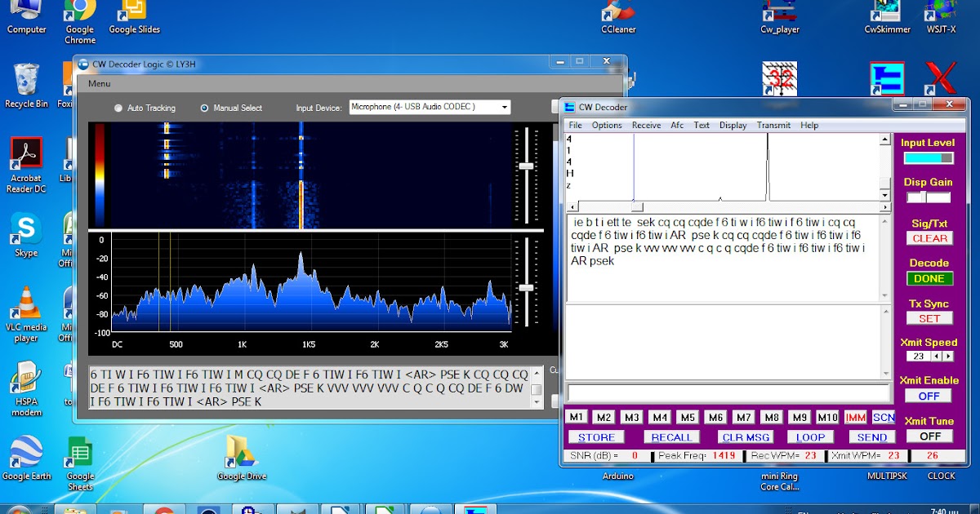Launch CCleaner from the desktop
This screenshot has height=514, width=980.
point(617,15)
